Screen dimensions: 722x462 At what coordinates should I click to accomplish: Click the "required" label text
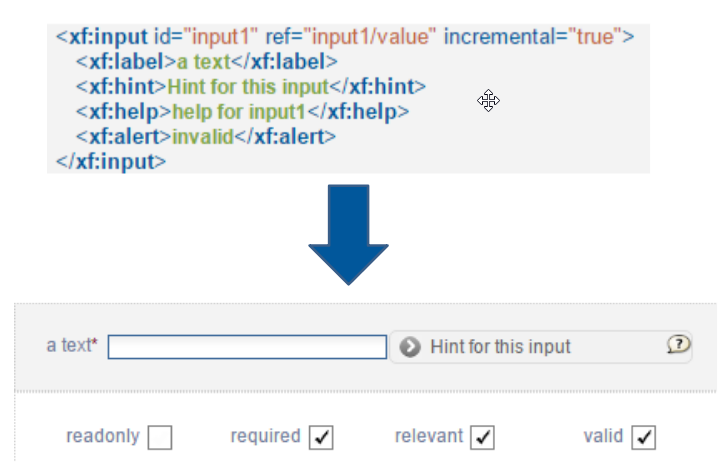(x=265, y=436)
